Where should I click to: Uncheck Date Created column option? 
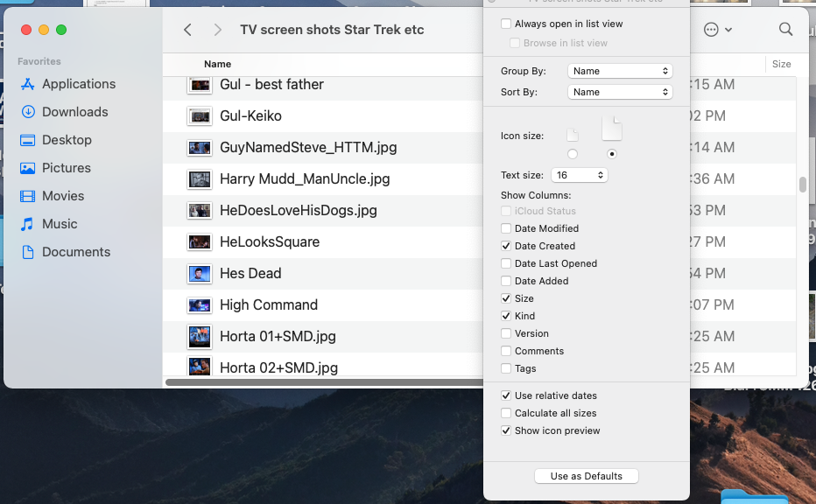(x=506, y=246)
